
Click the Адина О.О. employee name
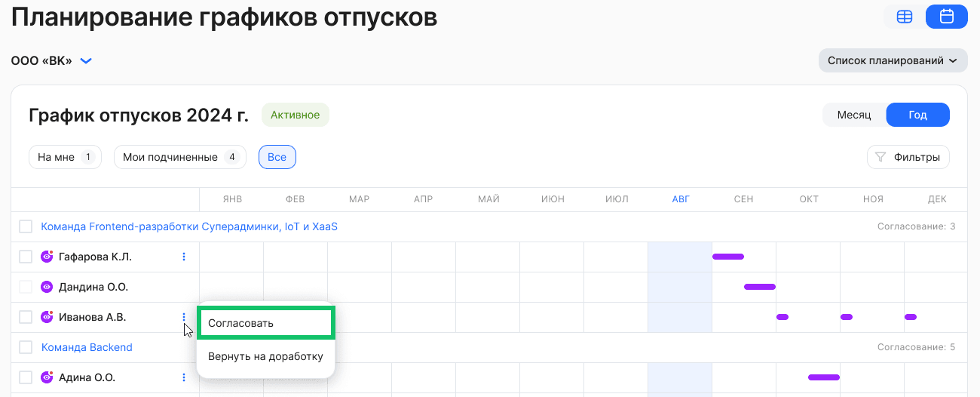[x=87, y=377]
